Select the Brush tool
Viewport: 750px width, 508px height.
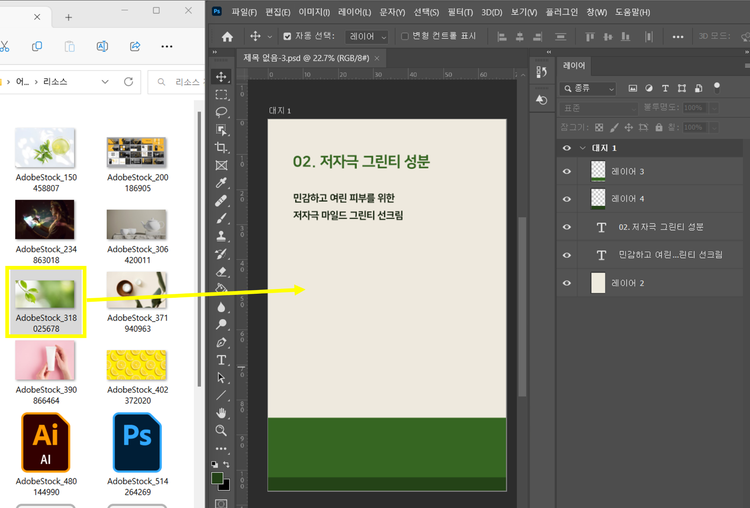pos(221,219)
